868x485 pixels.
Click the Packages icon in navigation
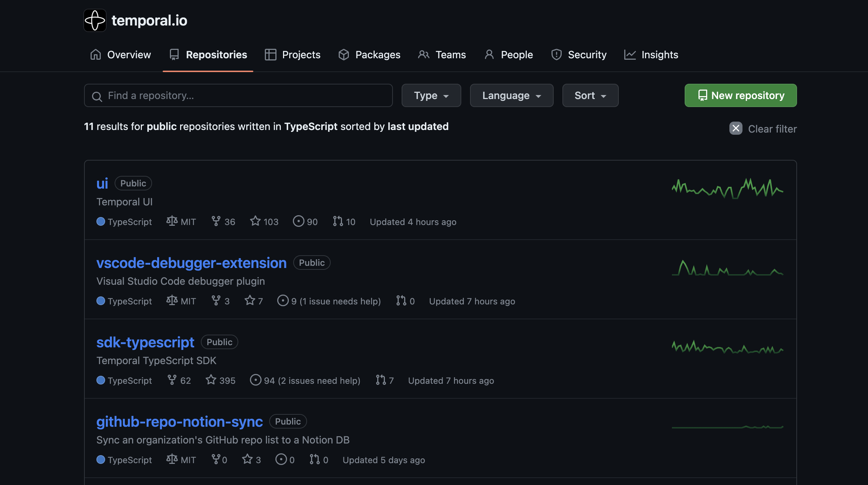coord(344,54)
